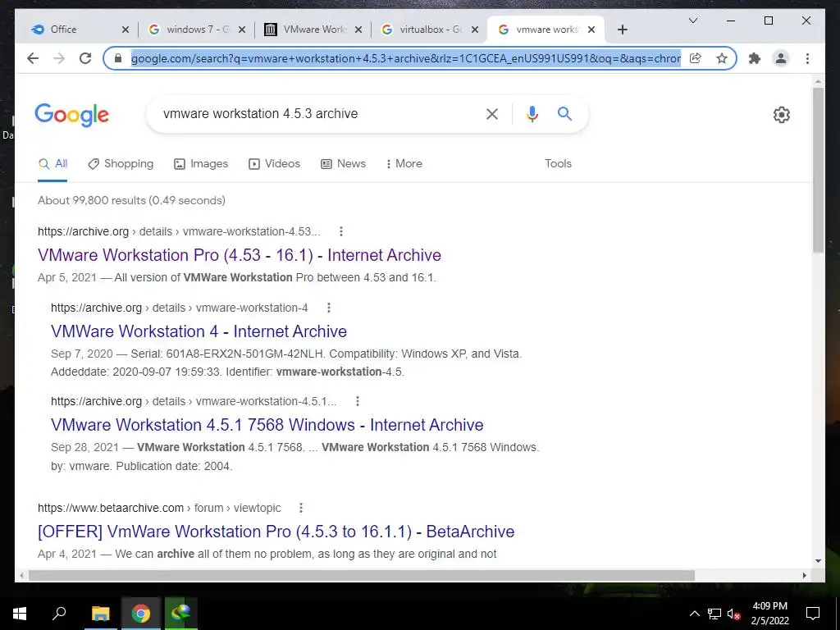840x630 pixels.
Task: Click the betaarchive.com forum viewtopic URL
Action: click(159, 508)
